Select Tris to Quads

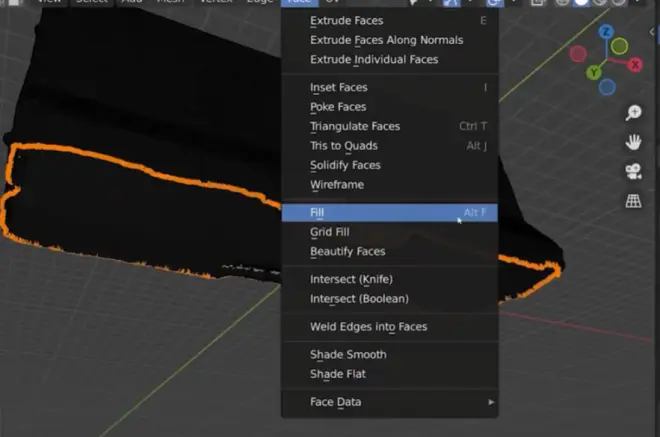390,145
